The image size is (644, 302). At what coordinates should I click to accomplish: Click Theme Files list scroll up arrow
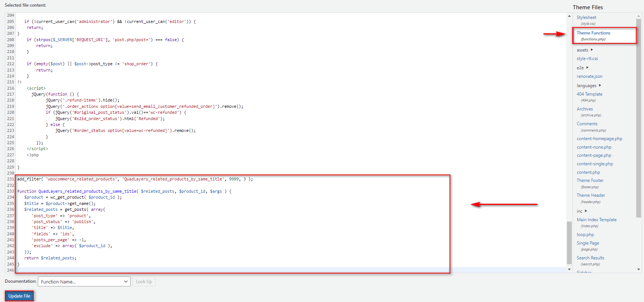[638, 16]
